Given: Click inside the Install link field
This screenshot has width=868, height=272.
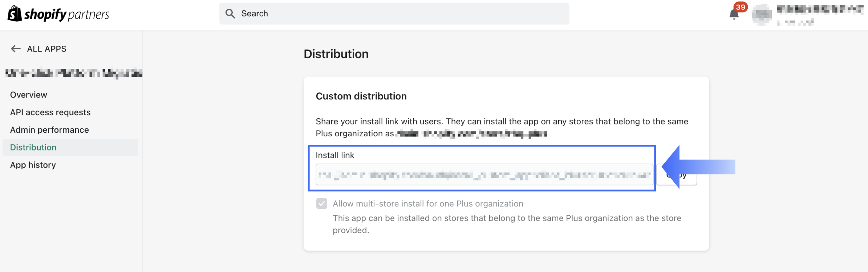Looking at the screenshot, I should click(484, 174).
